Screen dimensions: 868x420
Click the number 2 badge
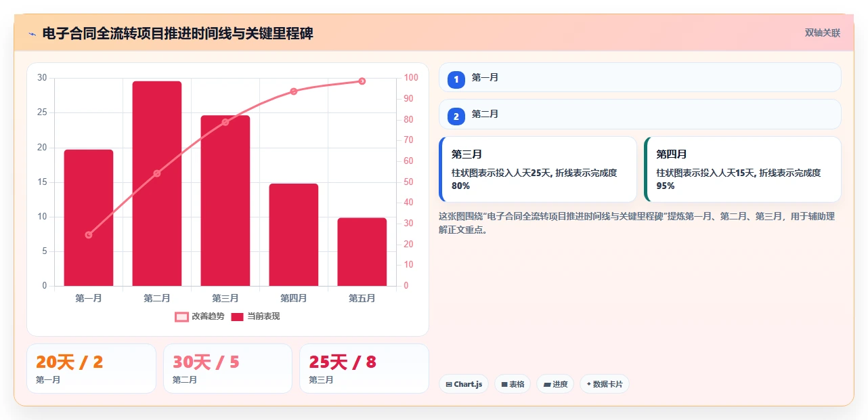click(456, 116)
